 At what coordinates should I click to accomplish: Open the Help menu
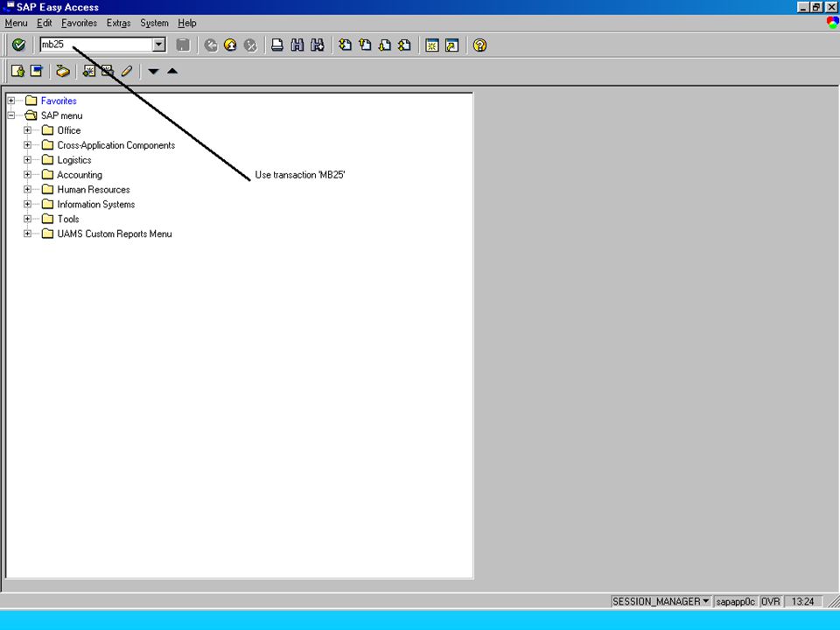(187, 23)
